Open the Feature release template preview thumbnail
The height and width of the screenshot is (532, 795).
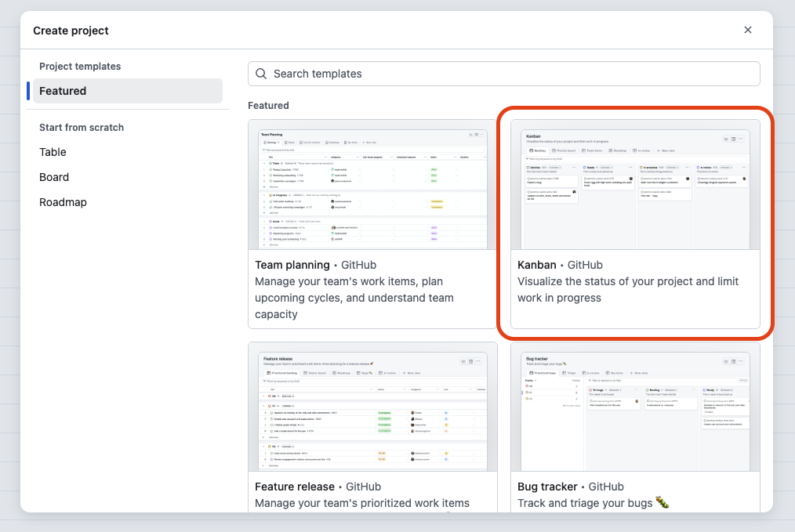[372, 407]
